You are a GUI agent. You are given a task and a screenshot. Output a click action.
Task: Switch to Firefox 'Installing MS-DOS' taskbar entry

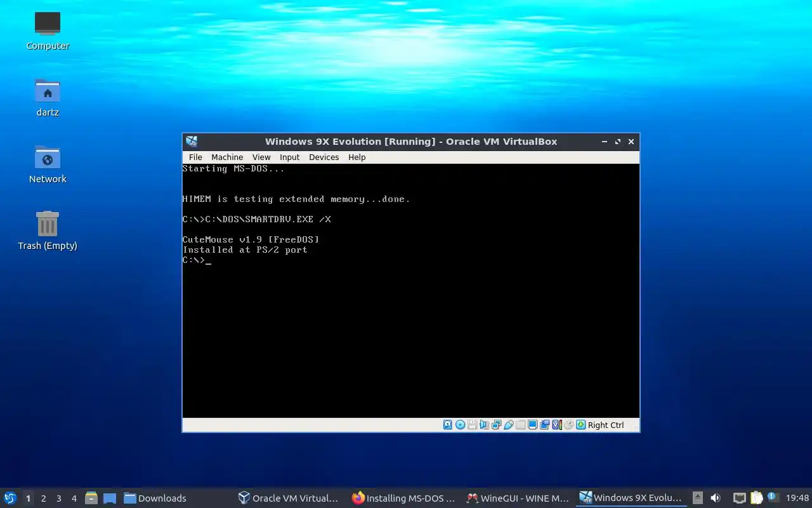click(x=404, y=498)
